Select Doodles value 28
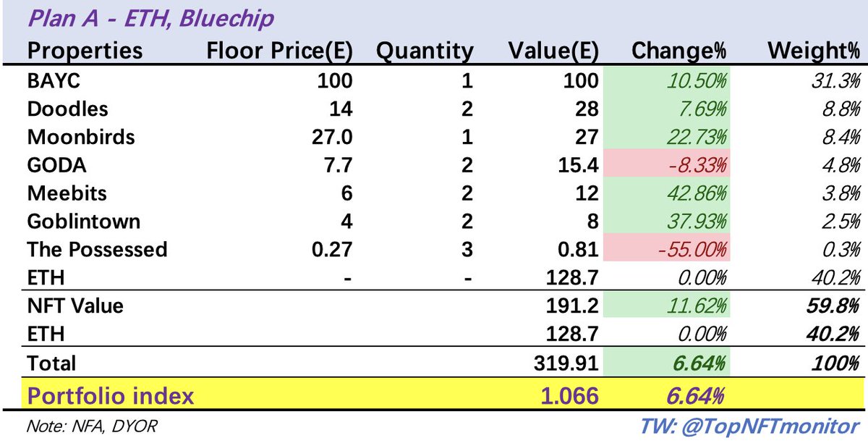This screenshot has height=446, width=868. tap(587, 109)
